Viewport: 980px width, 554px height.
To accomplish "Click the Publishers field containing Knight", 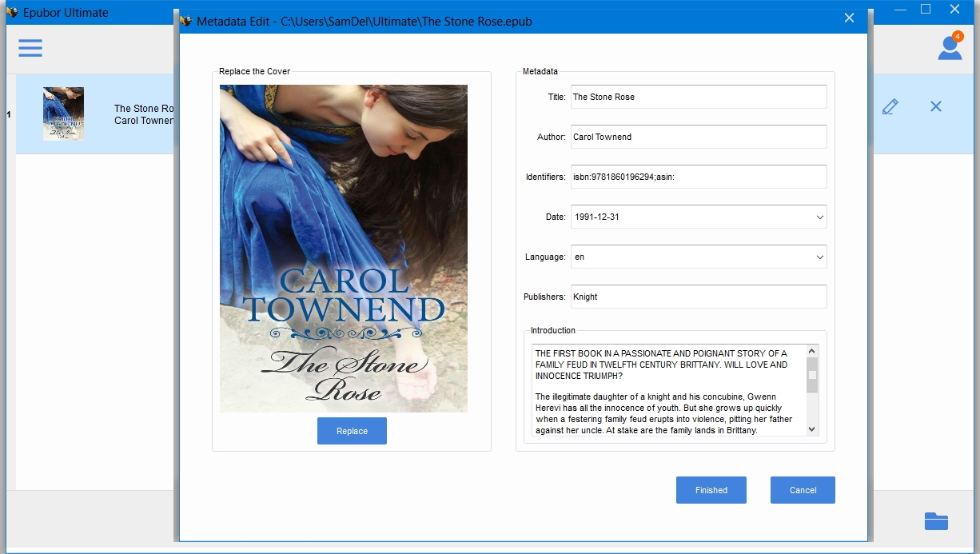I will pos(699,297).
